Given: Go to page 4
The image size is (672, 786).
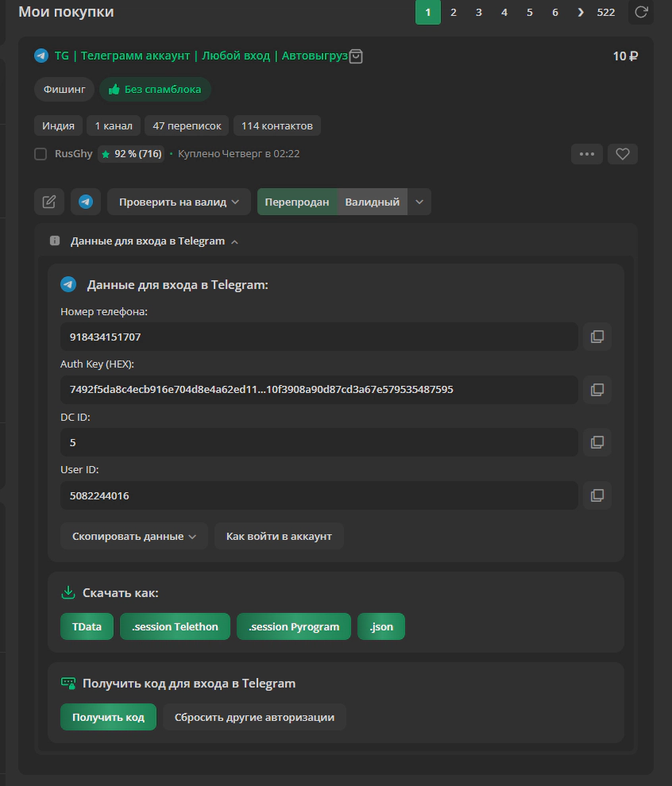Looking at the screenshot, I should point(504,12).
